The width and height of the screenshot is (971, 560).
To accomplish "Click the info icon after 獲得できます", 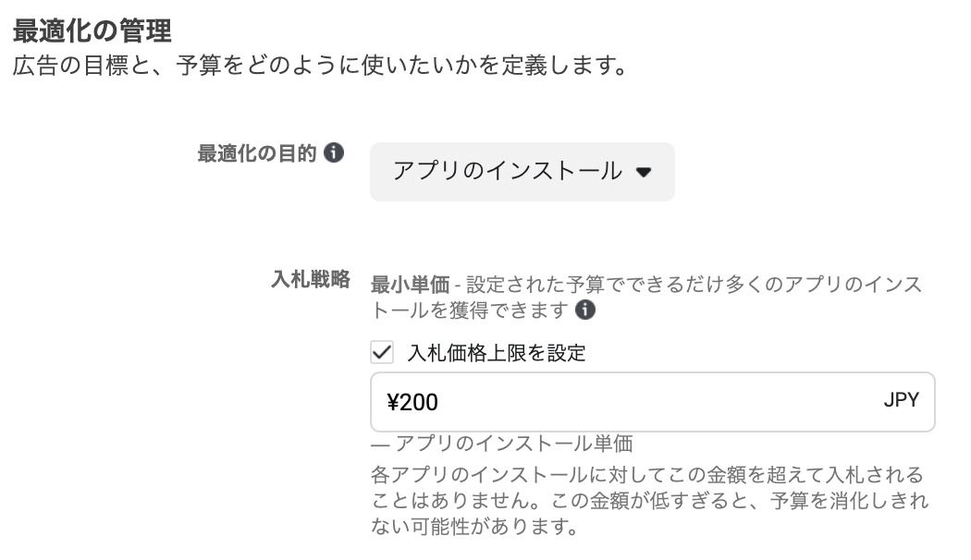I will click(584, 310).
